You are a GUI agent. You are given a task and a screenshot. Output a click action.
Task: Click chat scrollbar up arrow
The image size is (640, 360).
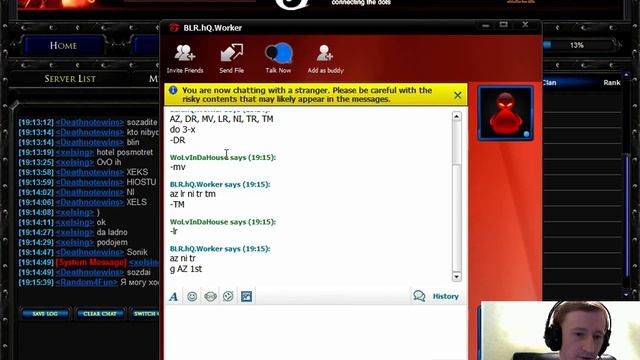[457, 116]
